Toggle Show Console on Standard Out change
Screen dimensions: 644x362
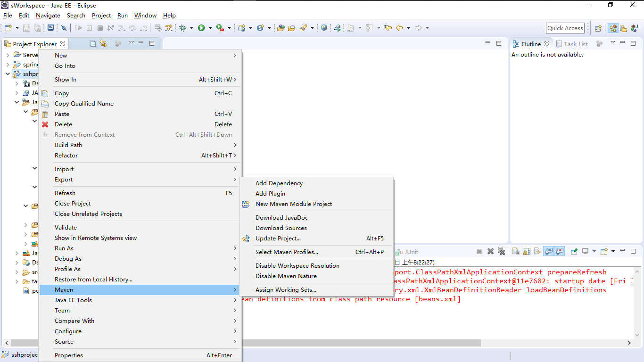[x=548, y=251]
